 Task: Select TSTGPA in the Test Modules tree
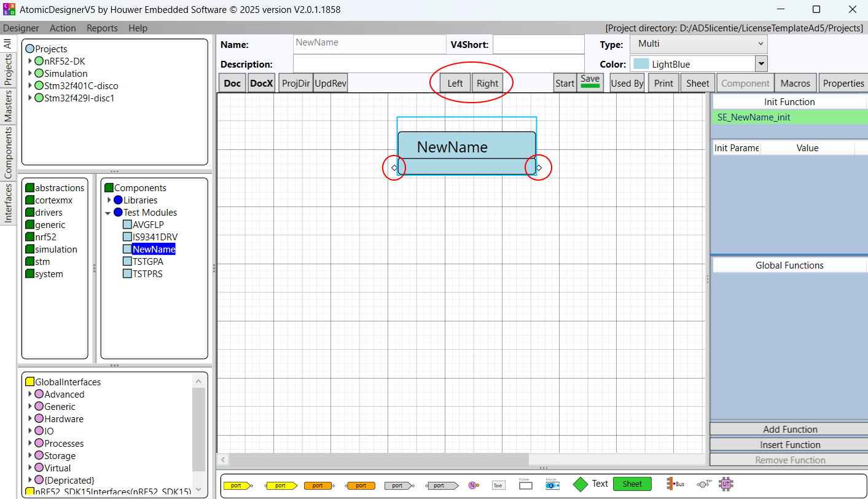point(147,262)
